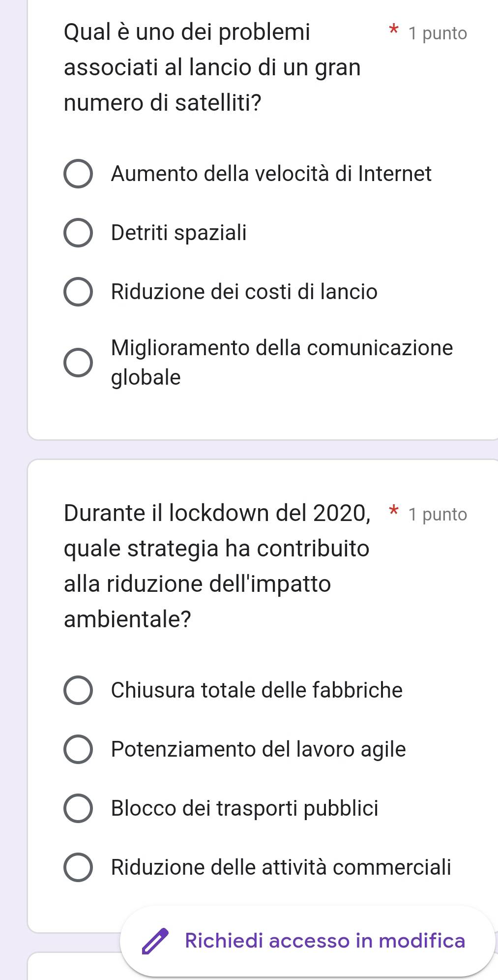Select 'Blocco dei trasporti pubblici' radio
The image size is (498, 980).
pos(78,808)
